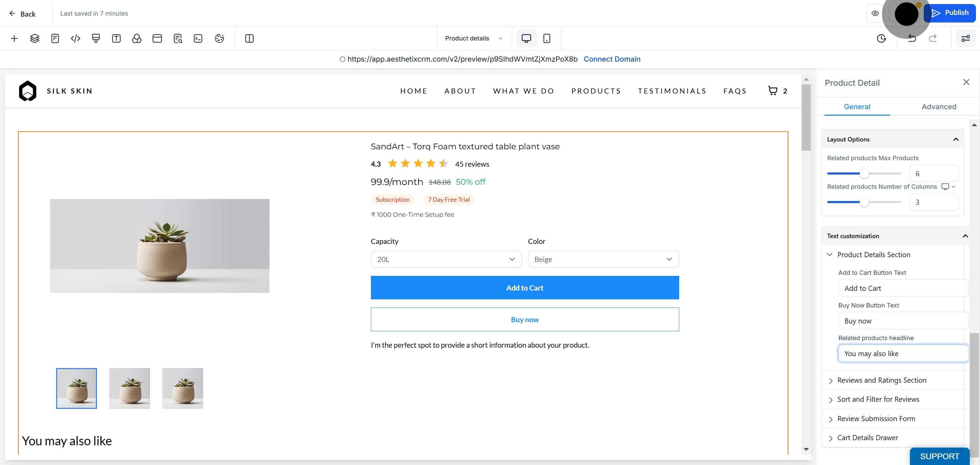Viewport: 980px width, 465px height.
Task: Click the undo arrow icon
Action: [x=912, y=38]
